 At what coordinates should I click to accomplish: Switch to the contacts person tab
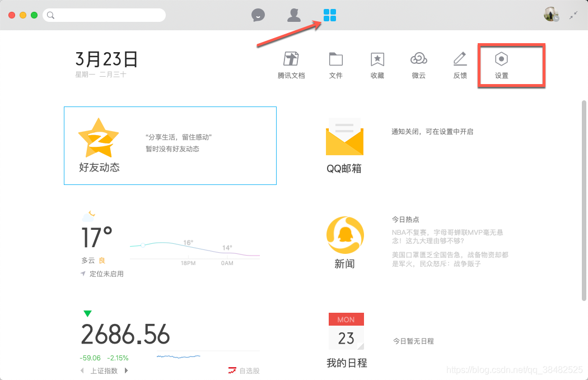coord(294,15)
